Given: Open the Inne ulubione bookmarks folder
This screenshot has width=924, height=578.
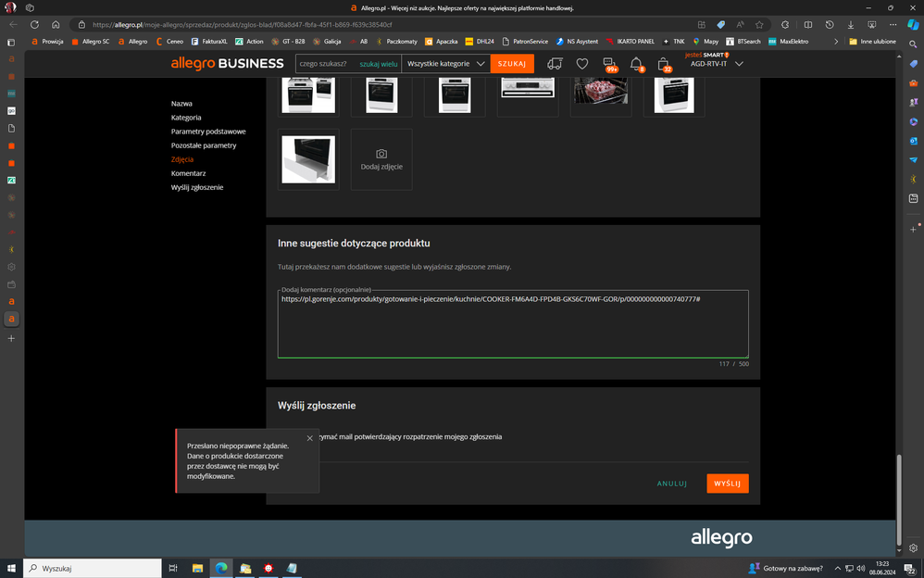Looking at the screenshot, I should tap(872, 42).
